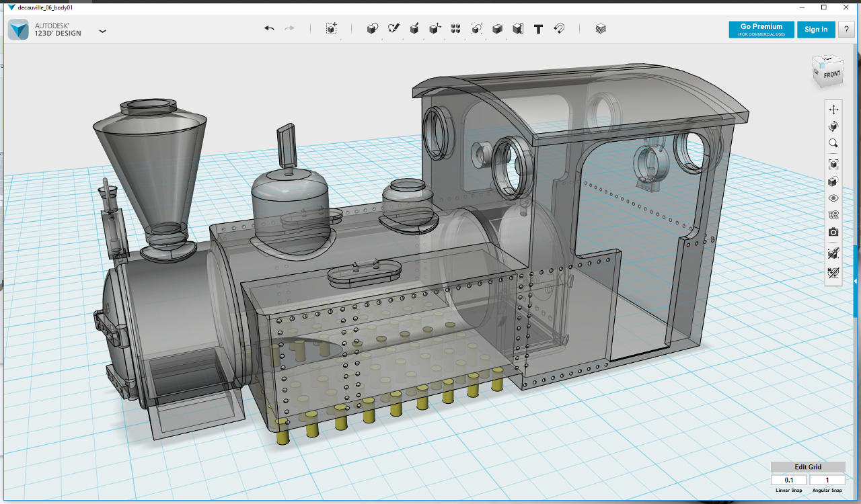The width and height of the screenshot is (861, 504).
Task: Select the Measure ruler tool
Action: 518,28
